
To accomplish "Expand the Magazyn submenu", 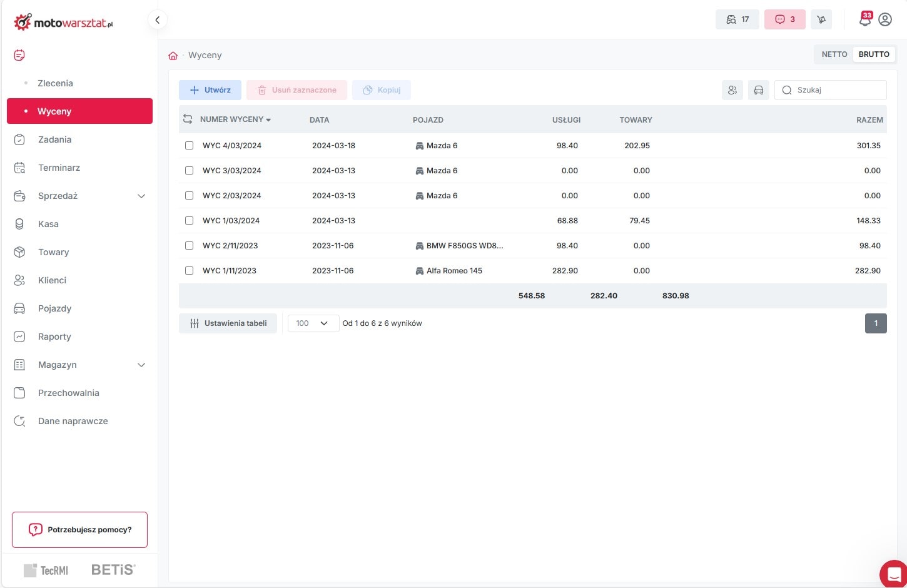I will point(141,365).
